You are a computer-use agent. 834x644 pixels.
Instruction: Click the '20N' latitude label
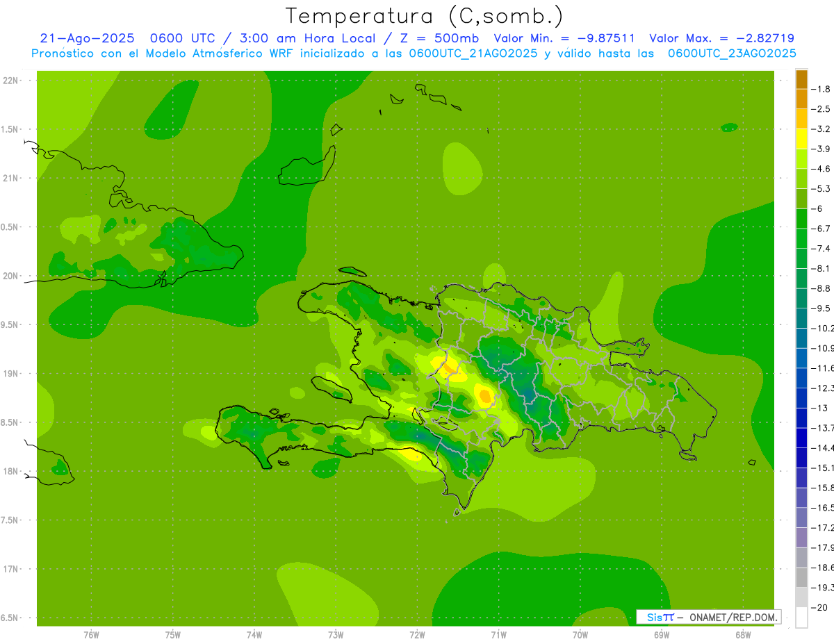point(10,276)
